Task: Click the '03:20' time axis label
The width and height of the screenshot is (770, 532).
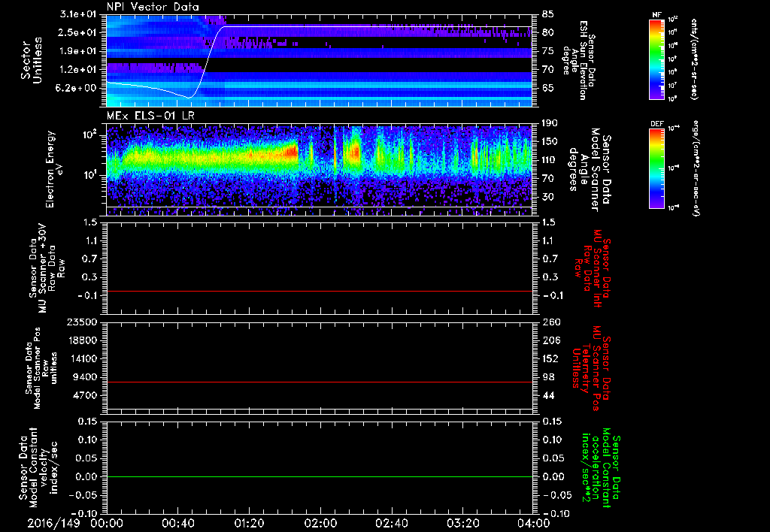Action: (462, 523)
